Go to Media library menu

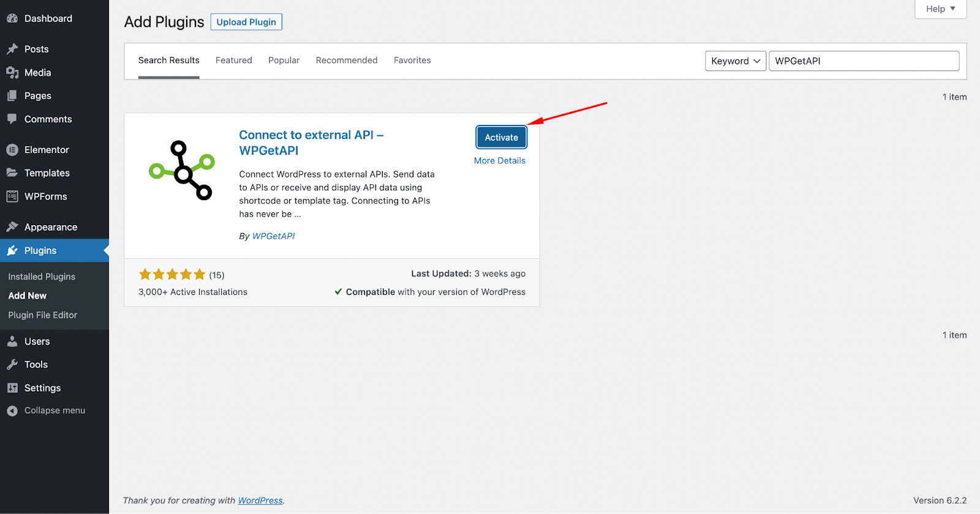click(x=55, y=72)
